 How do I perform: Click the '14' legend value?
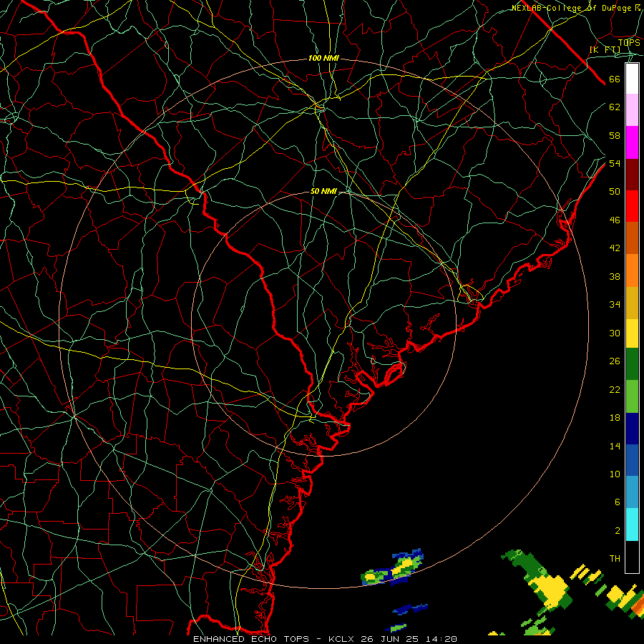(615, 446)
